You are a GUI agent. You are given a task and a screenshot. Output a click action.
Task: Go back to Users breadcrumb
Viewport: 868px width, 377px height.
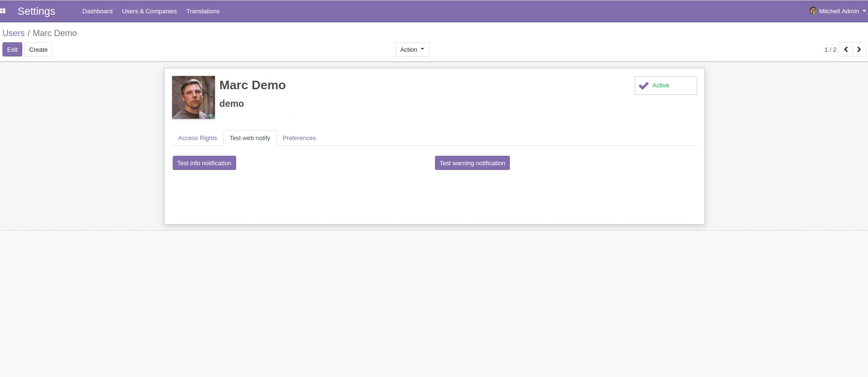click(13, 33)
